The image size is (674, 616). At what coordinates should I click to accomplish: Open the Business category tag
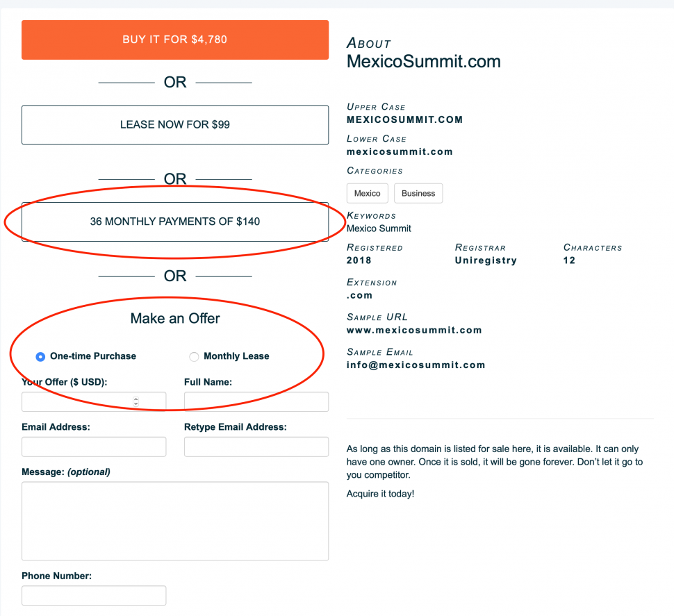point(418,193)
